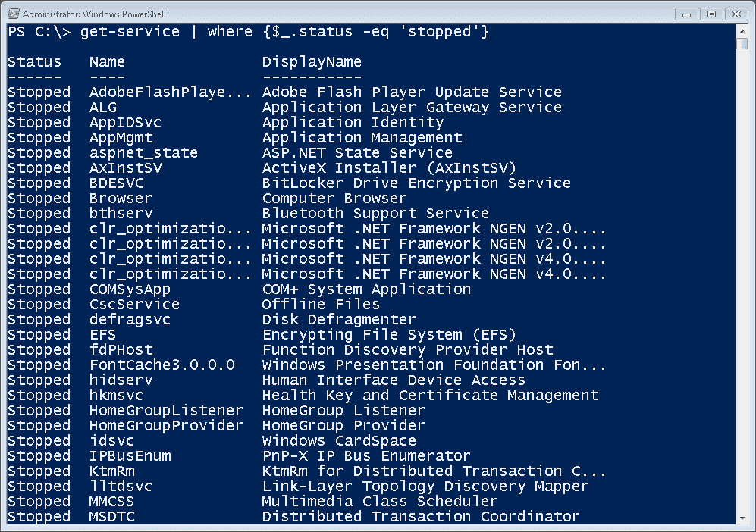
Task: Minimize the PowerShell window
Action: pyautogui.click(x=685, y=13)
